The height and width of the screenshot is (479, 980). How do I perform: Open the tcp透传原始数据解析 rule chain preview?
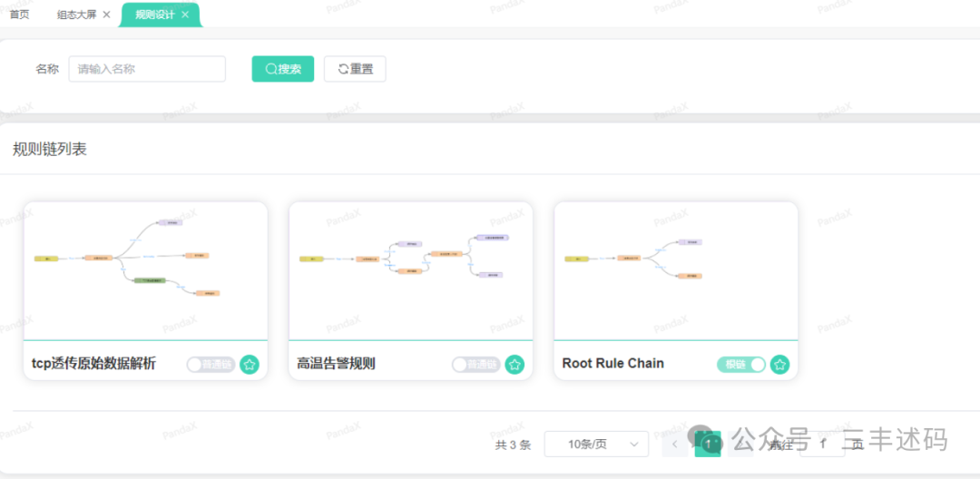(x=145, y=271)
